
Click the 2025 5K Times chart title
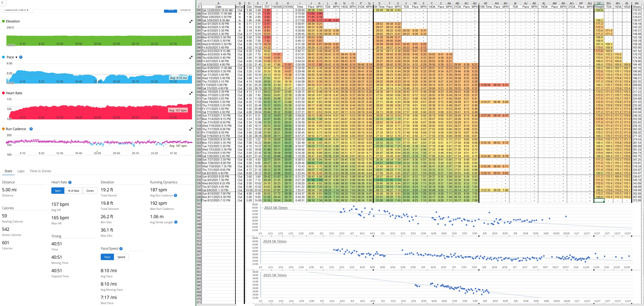pyautogui.click(x=275, y=275)
